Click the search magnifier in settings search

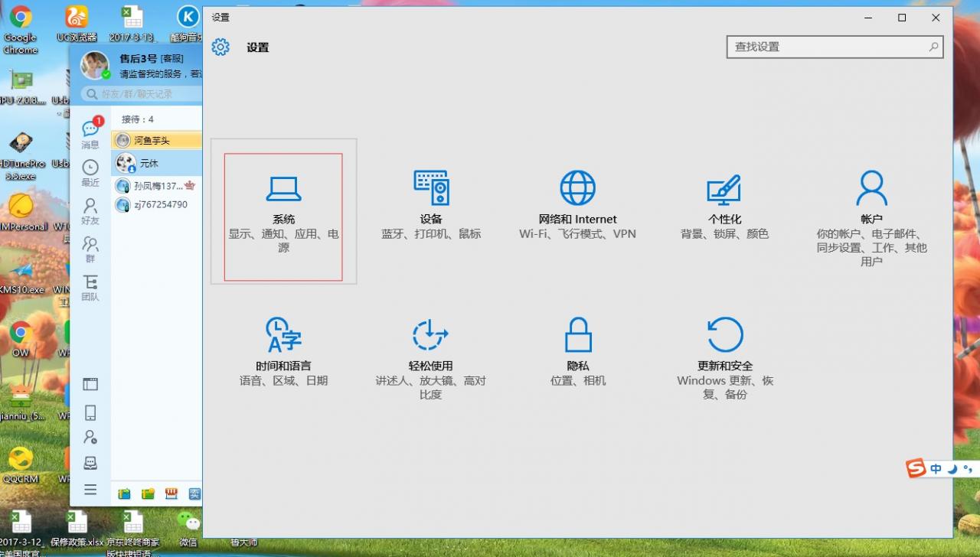[x=933, y=47]
